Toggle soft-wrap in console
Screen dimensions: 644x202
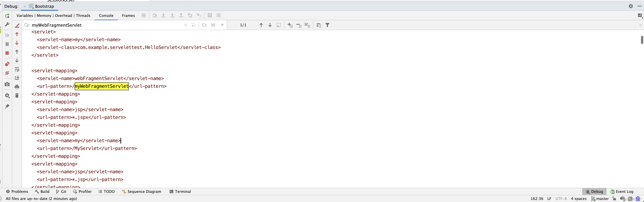pos(17,69)
